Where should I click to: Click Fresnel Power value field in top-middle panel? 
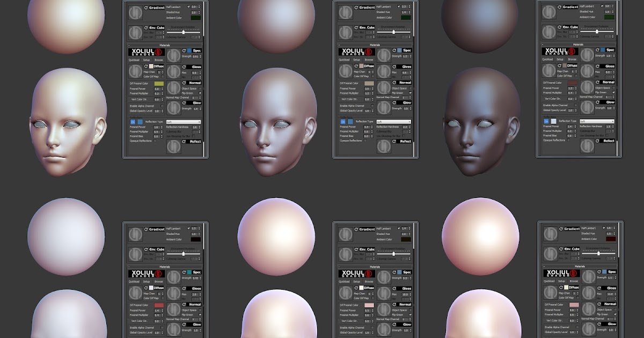366,89
